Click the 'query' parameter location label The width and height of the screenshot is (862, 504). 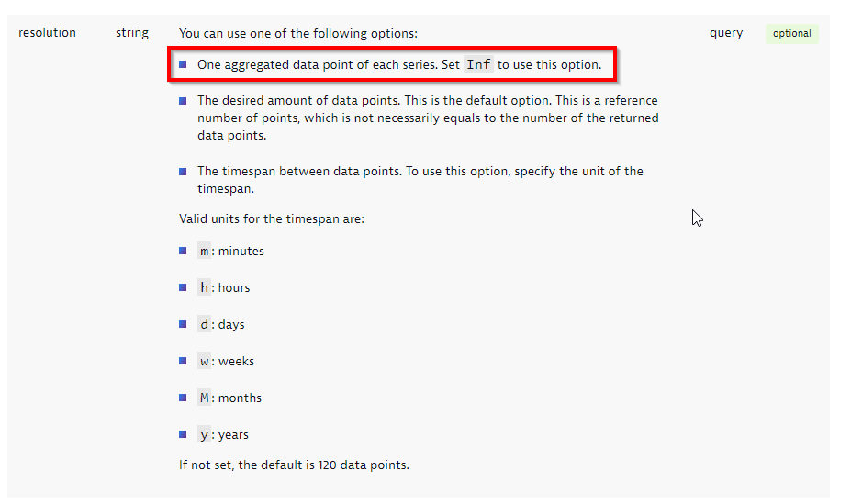pos(726,33)
